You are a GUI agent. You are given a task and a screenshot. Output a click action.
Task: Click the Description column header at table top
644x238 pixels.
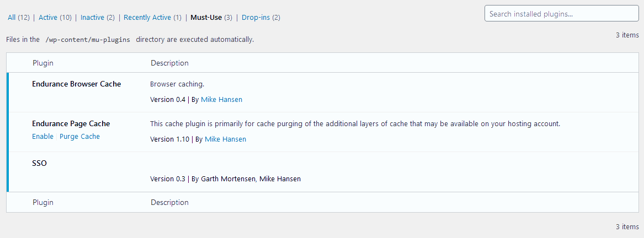click(x=169, y=63)
